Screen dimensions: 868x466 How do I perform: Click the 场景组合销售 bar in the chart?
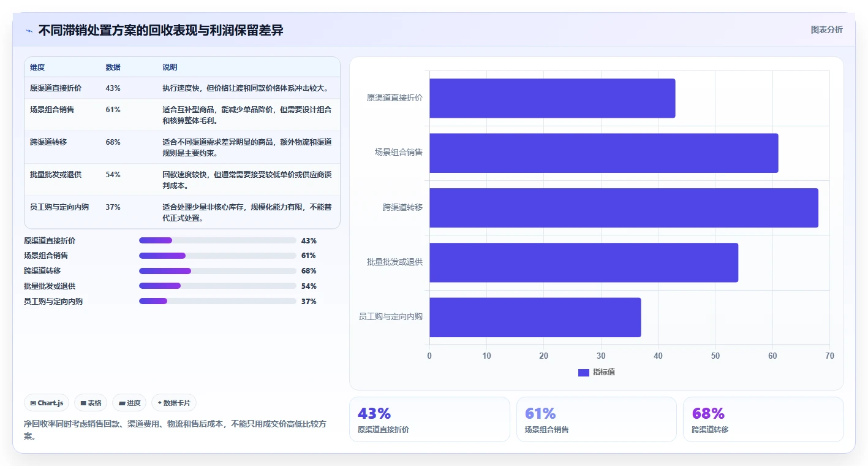click(603, 153)
